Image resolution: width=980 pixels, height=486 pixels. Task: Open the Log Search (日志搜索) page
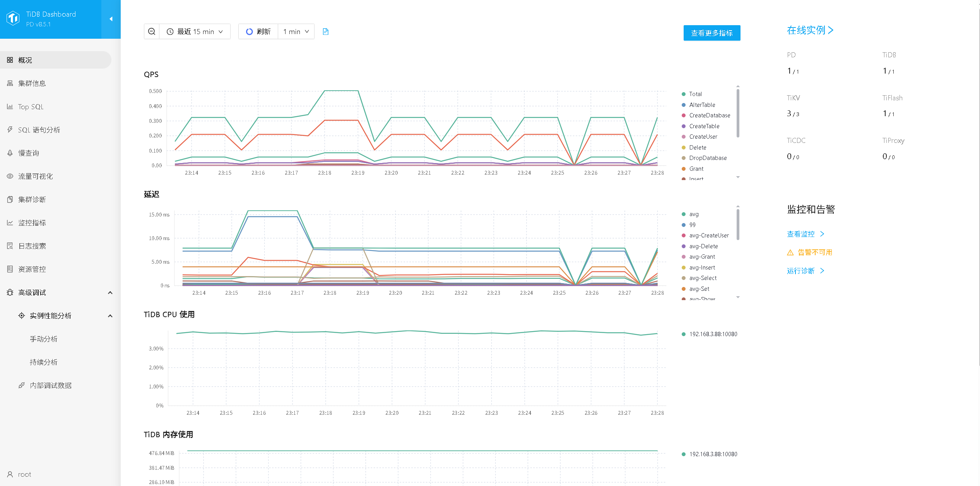point(32,246)
